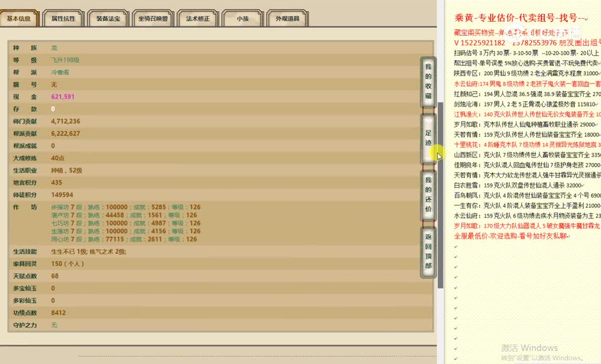Click the race value 龙
Screen dimensions: 601x364
pos(54,48)
